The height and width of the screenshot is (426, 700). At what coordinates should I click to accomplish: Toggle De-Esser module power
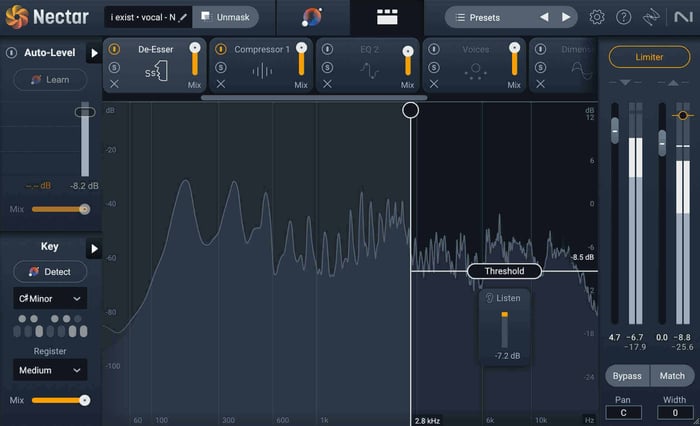tap(114, 49)
